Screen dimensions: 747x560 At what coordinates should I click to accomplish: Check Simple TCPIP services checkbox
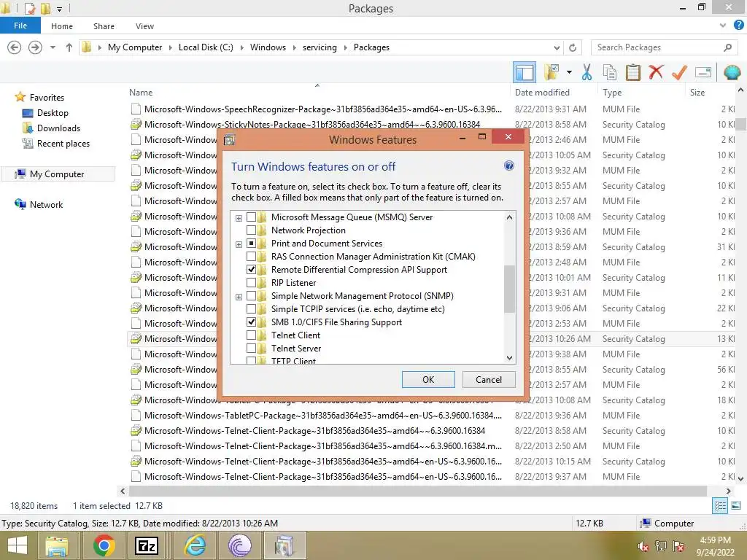click(x=251, y=309)
